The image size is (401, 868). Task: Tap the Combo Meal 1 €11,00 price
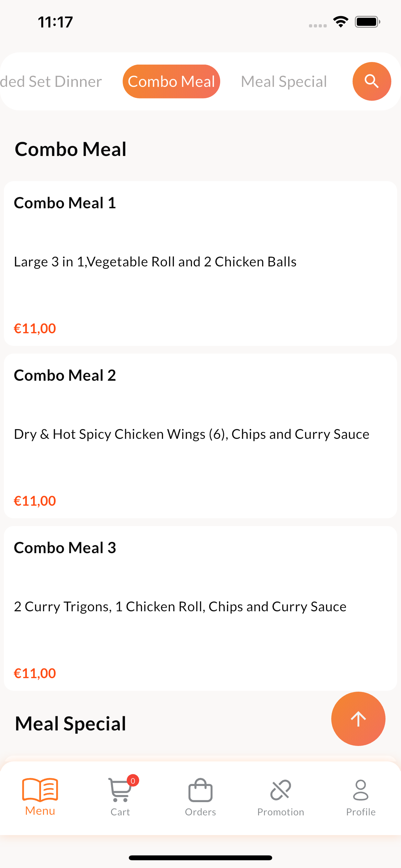(x=35, y=328)
